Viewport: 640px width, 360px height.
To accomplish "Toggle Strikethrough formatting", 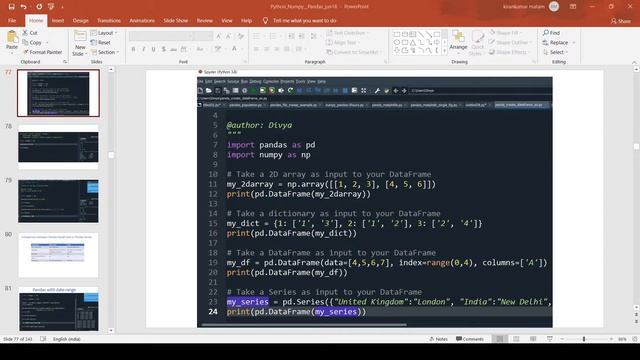I will point(173,49).
